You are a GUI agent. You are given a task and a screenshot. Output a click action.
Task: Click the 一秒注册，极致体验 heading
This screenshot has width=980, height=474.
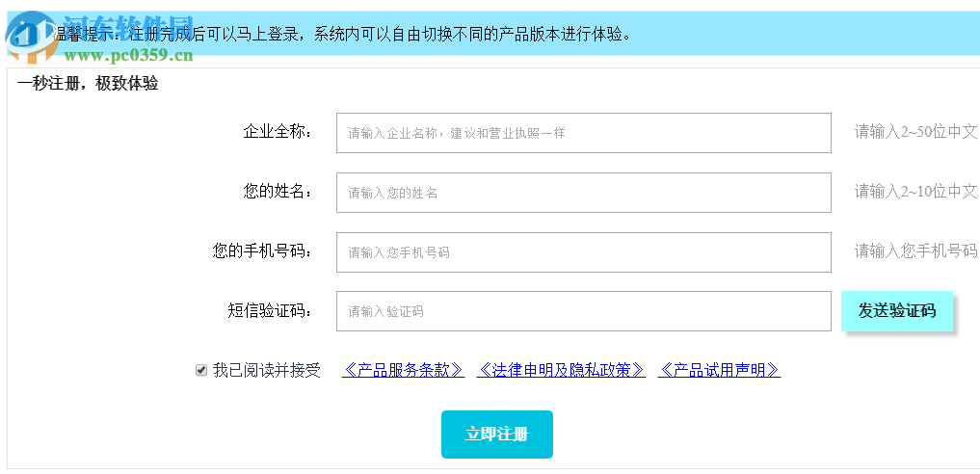[88, 84]
